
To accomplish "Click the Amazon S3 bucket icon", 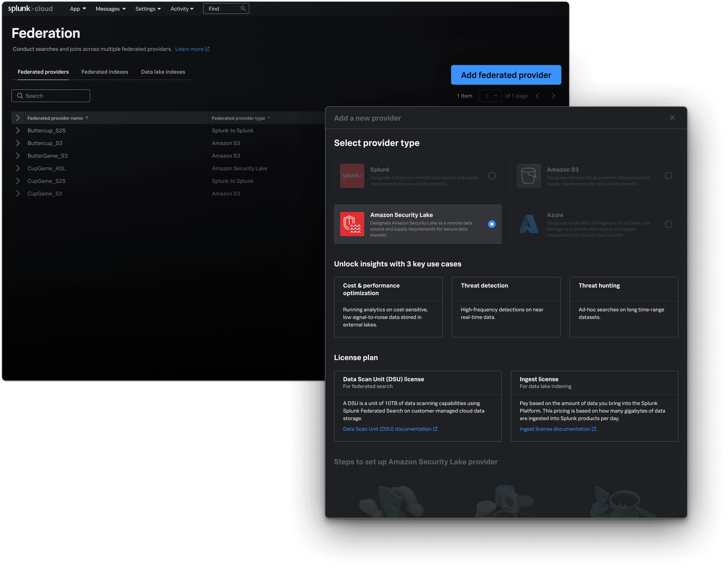I will 529,176.
